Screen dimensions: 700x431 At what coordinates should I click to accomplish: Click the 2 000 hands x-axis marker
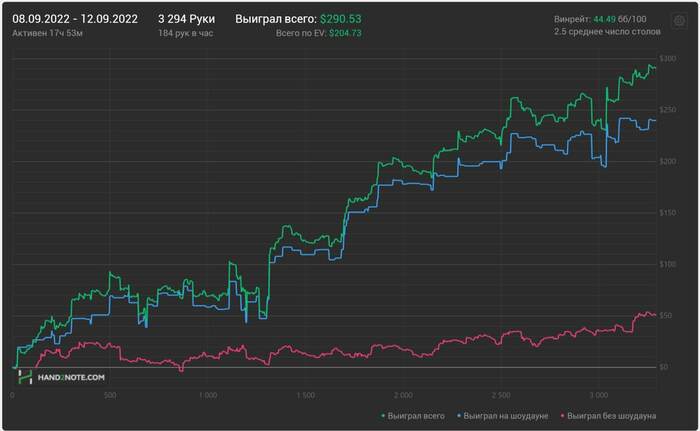[x=403, y=395]
